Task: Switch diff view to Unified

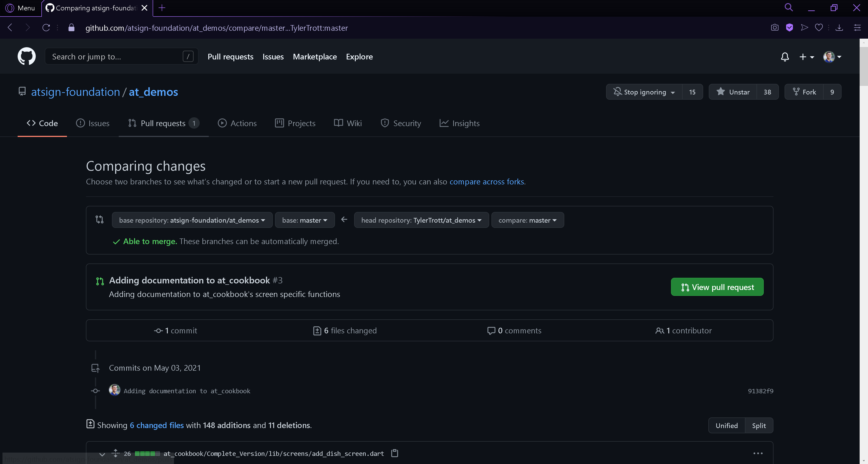Action: (x=726, y=425)
